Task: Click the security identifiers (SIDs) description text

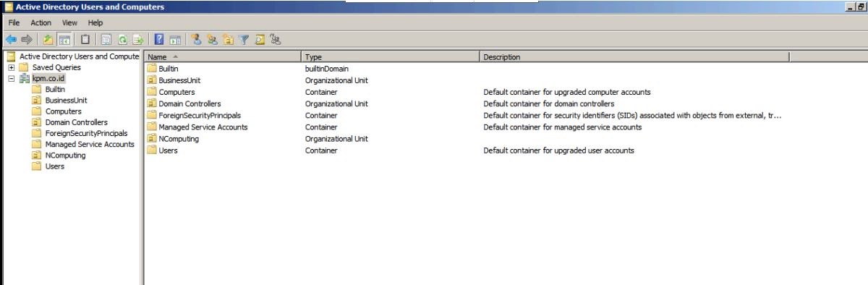Action: [x=632, y=115]
